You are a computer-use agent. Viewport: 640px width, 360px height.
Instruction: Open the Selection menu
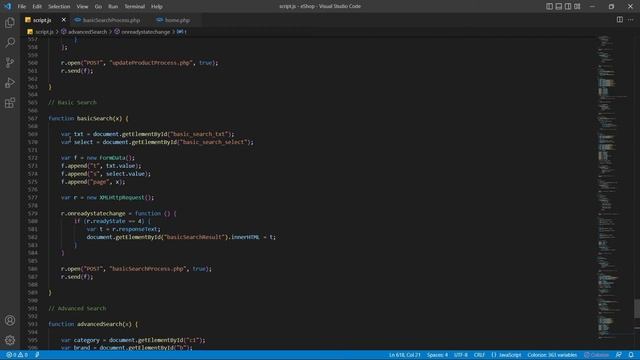click(59, 7)
